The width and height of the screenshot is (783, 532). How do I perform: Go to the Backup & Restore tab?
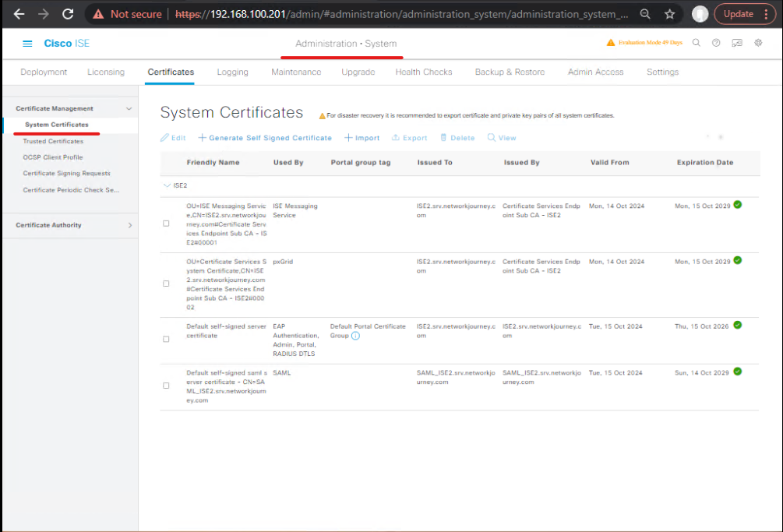point(510,72)
